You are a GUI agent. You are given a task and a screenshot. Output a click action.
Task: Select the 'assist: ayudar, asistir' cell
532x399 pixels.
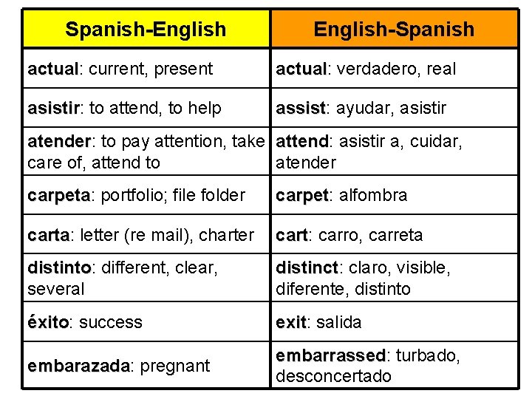[x=361, y=109]
